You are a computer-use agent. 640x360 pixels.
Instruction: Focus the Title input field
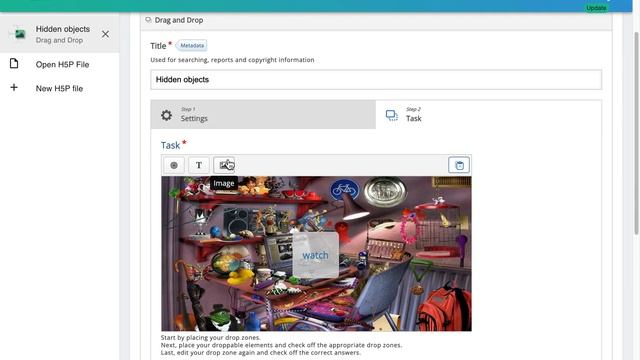(376, 80)
